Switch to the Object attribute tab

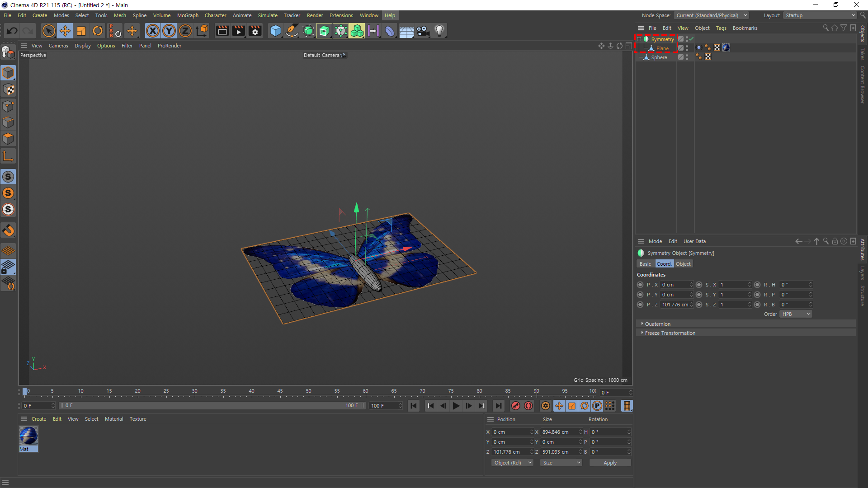(x=683, y=264)
